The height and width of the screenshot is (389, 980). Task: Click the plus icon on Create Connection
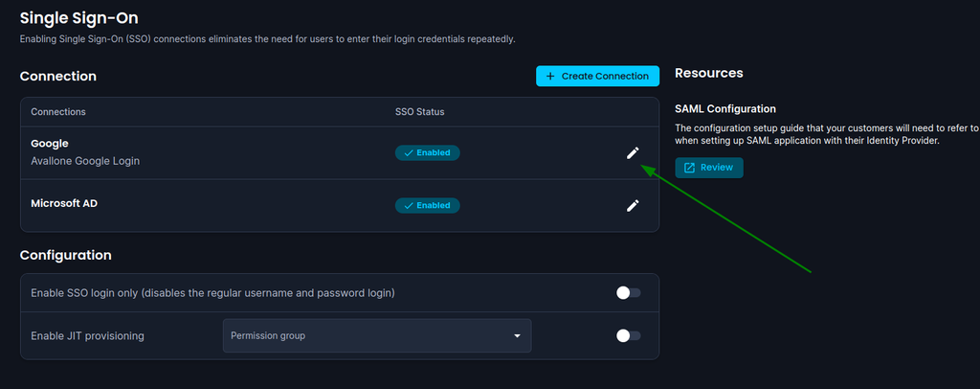550,77
